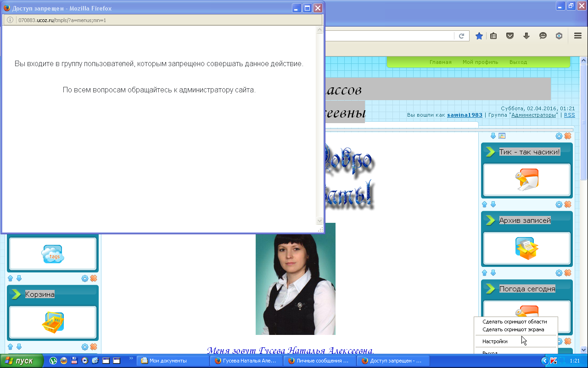Click the gear settings icon under Корзина block
The image size is (588, 368).
tap(85, 347)
